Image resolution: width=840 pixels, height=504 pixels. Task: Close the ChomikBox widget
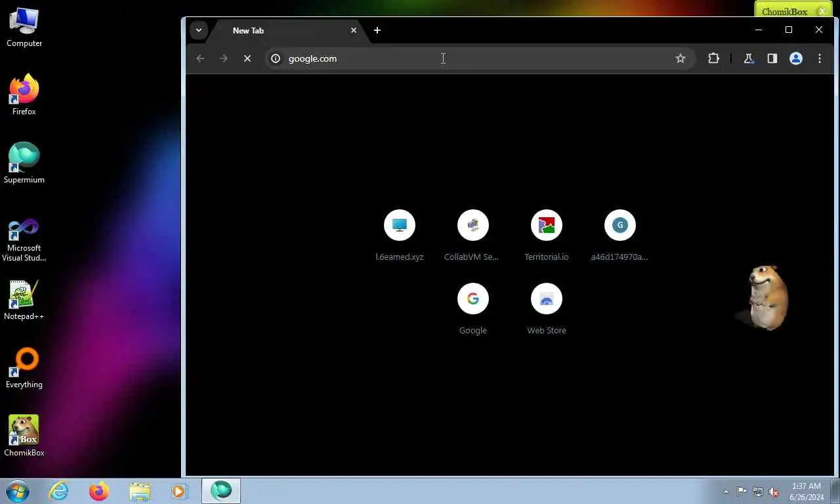click(822, 11)
